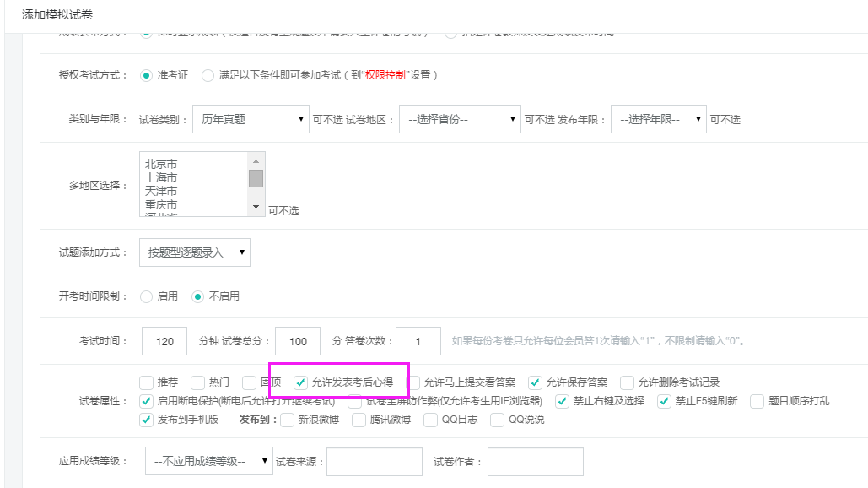Uncheck 允许保存答案 checkbox

click(x=535, y=382)
